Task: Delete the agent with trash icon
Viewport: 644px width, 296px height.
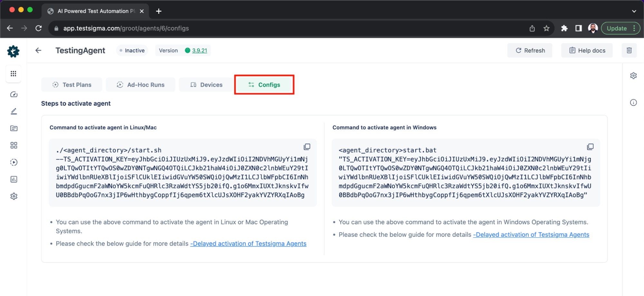Action: (x=629, y=50)
